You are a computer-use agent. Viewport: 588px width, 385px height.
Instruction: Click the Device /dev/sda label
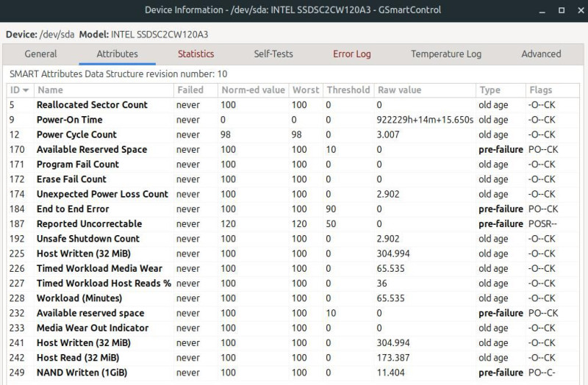click(40, 35)
